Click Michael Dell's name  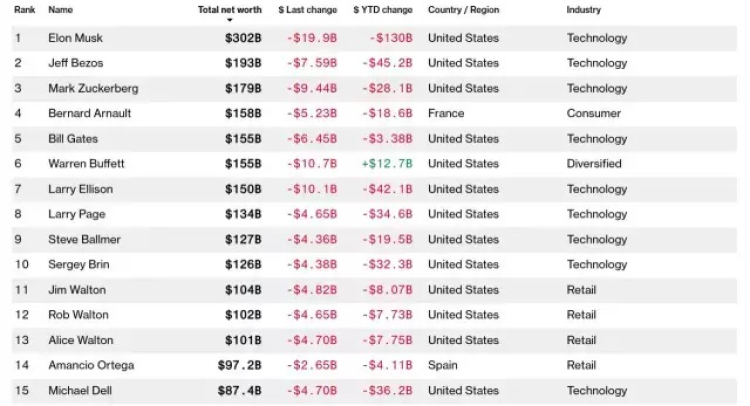pyautogui.click(x=81, y=390)
